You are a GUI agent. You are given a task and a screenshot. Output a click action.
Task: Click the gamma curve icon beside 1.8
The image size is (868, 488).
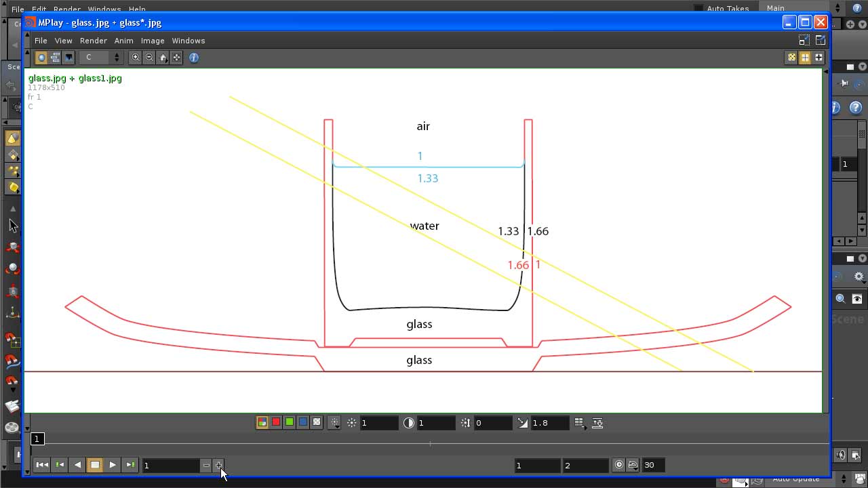522,423
